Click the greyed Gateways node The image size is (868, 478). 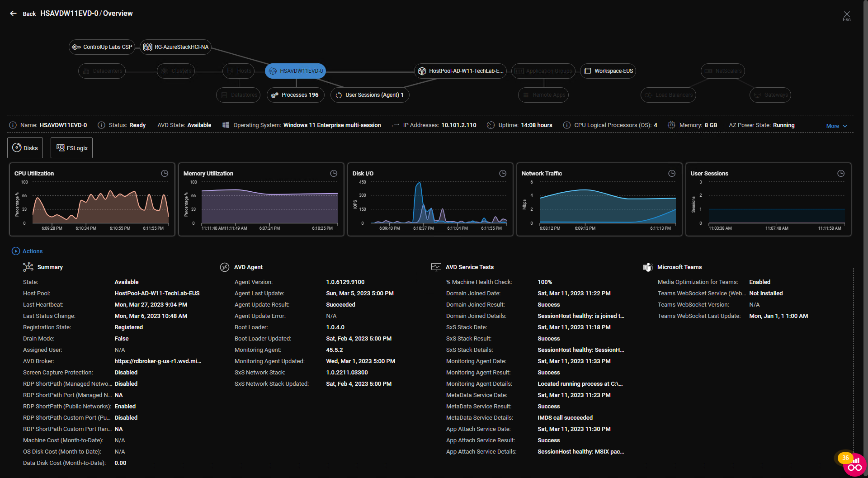770,95
